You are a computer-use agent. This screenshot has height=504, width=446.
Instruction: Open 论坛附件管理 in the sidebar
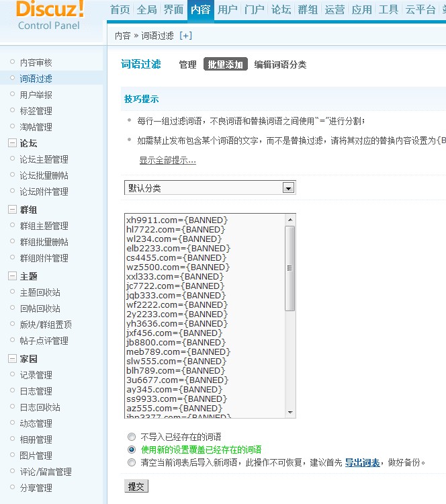point(44,192)
